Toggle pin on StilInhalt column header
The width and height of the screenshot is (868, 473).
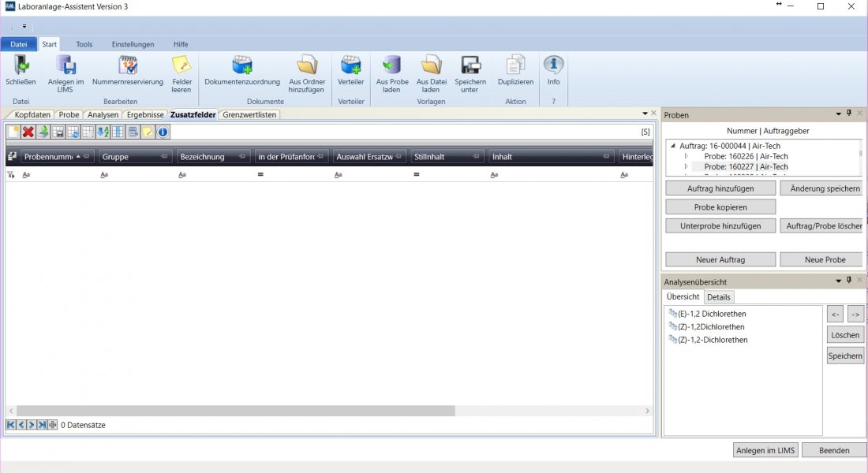(x=476, y=157)
